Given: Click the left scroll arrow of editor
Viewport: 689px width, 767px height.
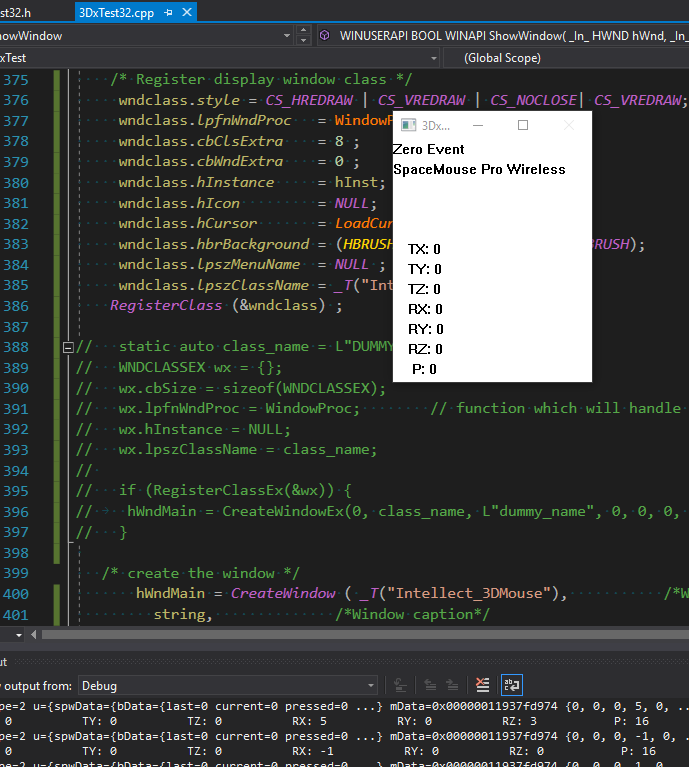Looking at the screenshot, I should click(33, 634).
